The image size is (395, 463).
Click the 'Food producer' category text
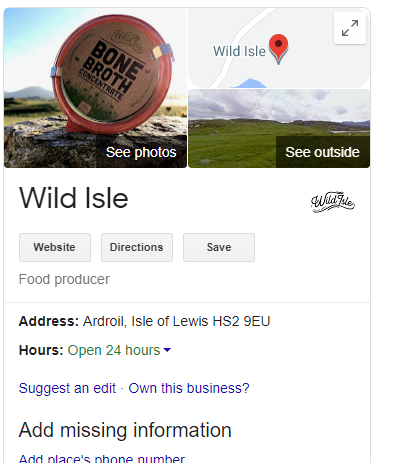pyautogui.click(x=64, y=279)
